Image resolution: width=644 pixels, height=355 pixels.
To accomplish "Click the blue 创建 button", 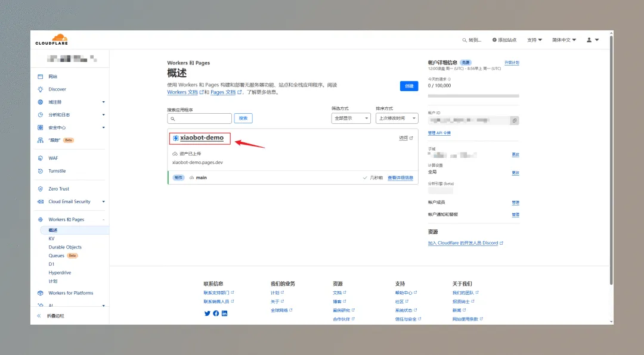I will point(409,86).
